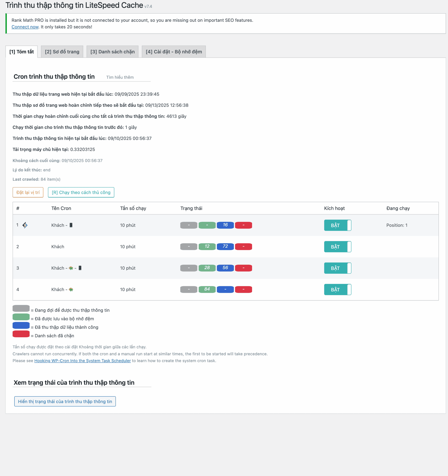Screen dimensions: 448x476
Task: Click the WebP icon in cron row 3
Action: (71, 268)
